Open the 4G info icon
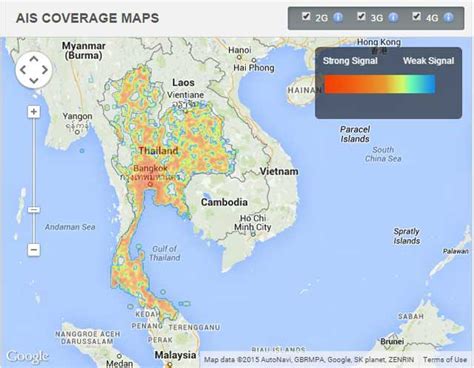 [449, 17]
